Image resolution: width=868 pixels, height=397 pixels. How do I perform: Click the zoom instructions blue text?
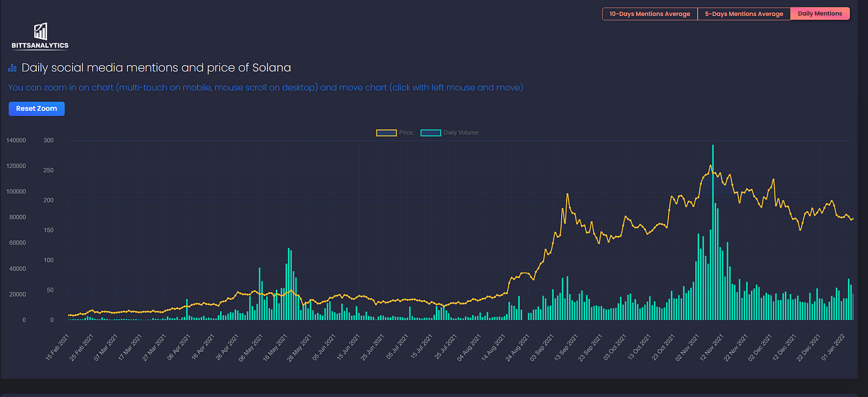265,87
